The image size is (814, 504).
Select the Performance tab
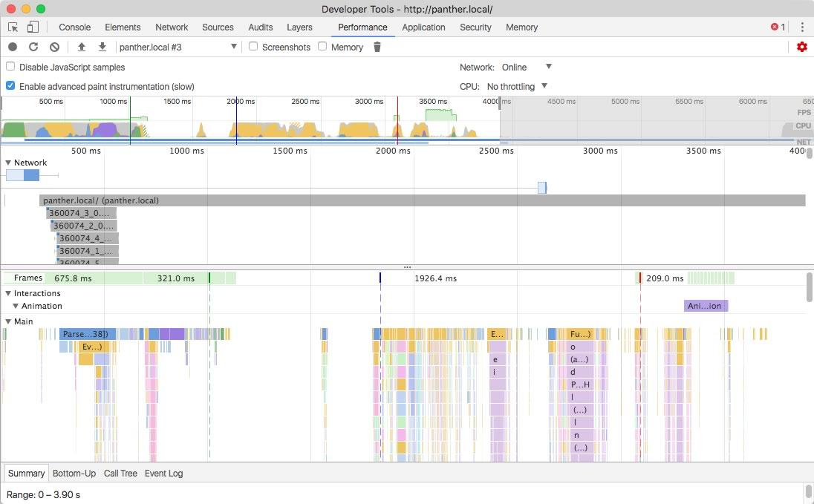pyautogui.click(x=362, y=27)
